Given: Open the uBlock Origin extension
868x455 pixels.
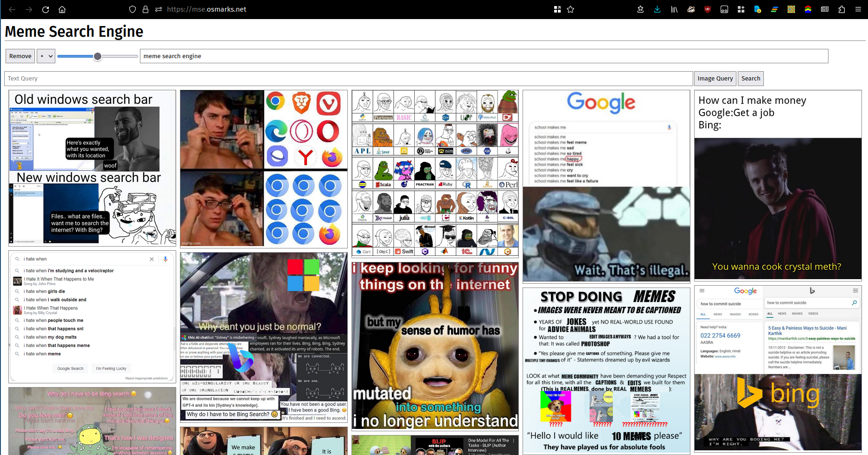Looking at the screenshot, I should 708,9.
